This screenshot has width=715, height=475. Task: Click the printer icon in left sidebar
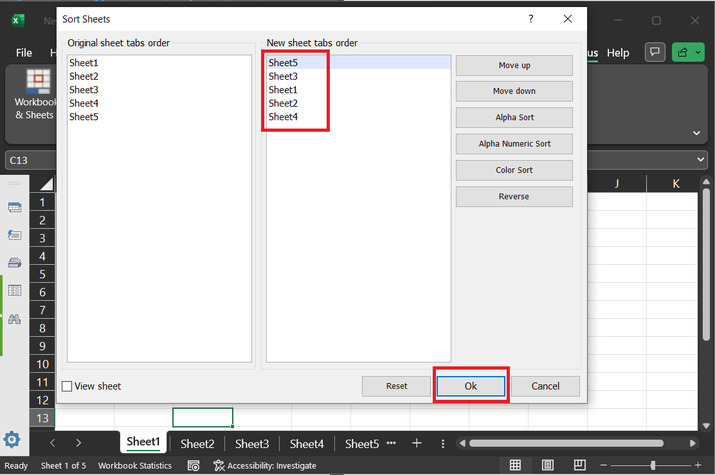pyautogui.click(x=15, y=263)
